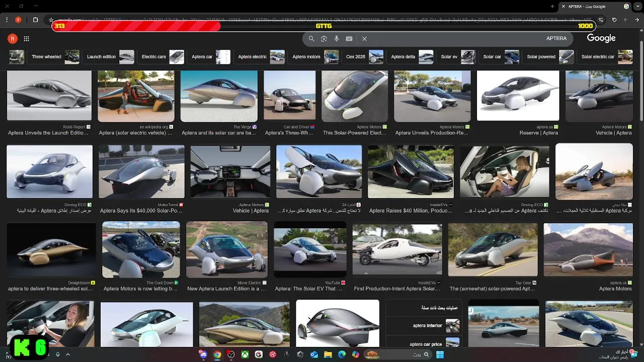Open the Google apps grid

click(x=26, y=39)
